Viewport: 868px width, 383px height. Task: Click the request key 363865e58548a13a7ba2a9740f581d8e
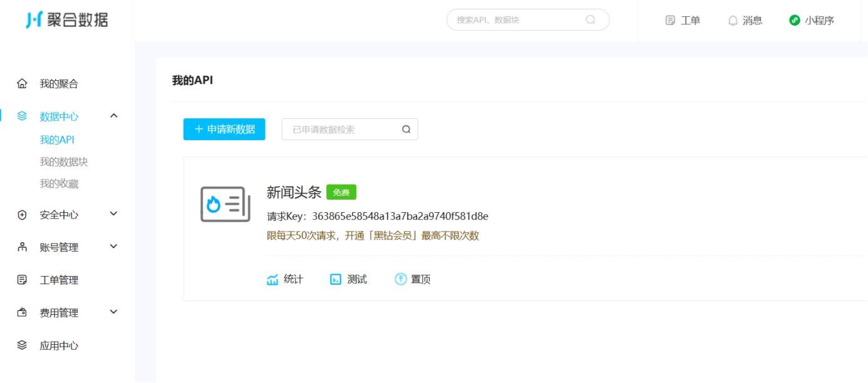400,216
